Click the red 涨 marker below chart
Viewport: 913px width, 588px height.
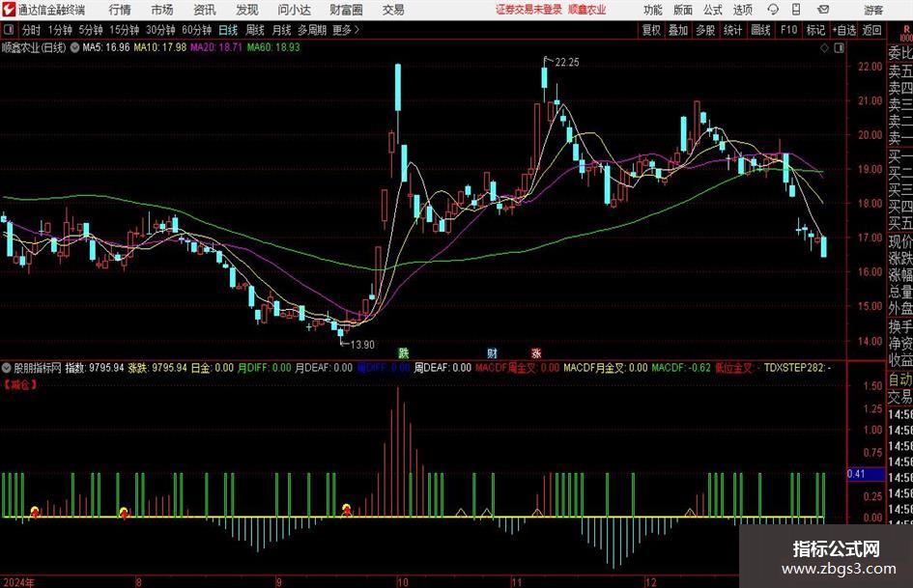click(x=535, y=352)
